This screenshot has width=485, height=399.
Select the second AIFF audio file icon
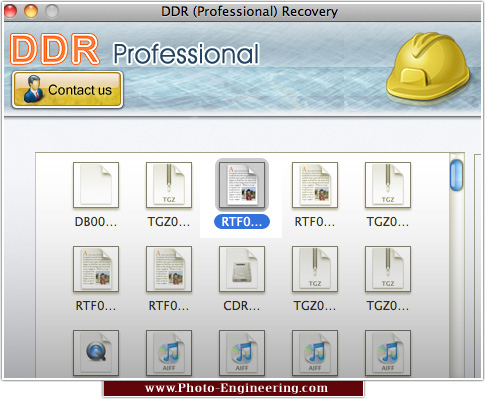[242, 353]
